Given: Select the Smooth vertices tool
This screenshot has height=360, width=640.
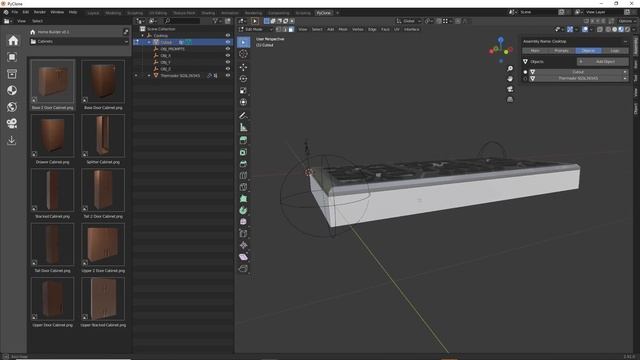Looking at the screenshot, I should click(243, 222).
